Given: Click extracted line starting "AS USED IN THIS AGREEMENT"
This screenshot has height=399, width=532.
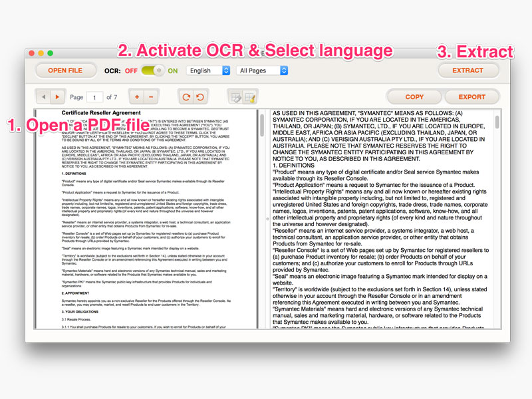Looking at the screenshot, I should [x=368, y=113].
